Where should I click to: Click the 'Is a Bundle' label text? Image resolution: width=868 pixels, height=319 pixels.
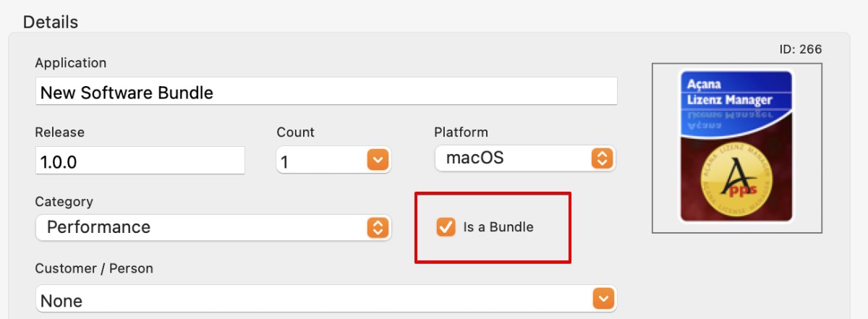[498, 227]
